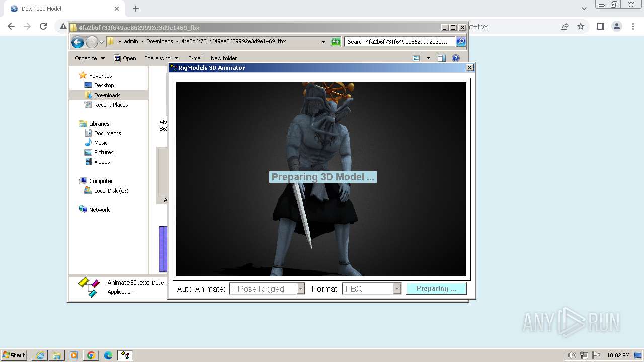
Task: Change view icon in Explorer toolbar
Action: pyautogui.click(x=416, y=58)
